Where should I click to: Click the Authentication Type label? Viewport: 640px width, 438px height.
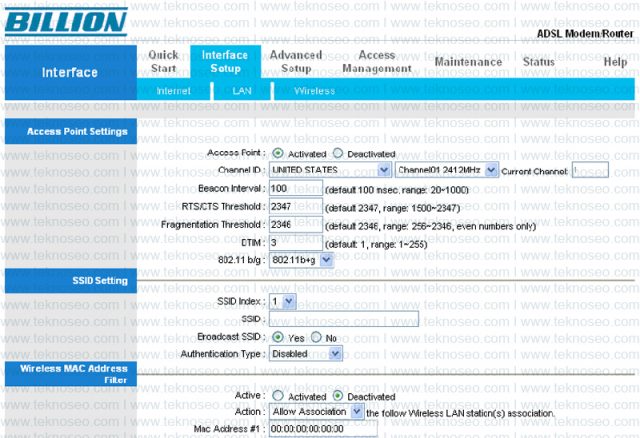(x=223, y=354)
